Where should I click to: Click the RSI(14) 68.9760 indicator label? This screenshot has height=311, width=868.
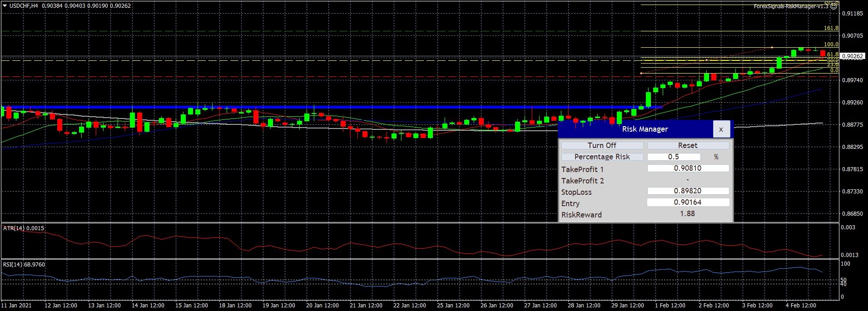click(x=24, y=264)
